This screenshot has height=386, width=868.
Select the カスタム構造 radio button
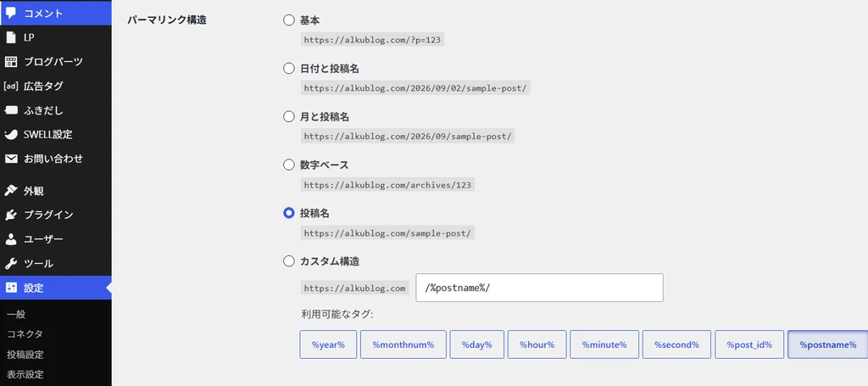pos(288,261)
